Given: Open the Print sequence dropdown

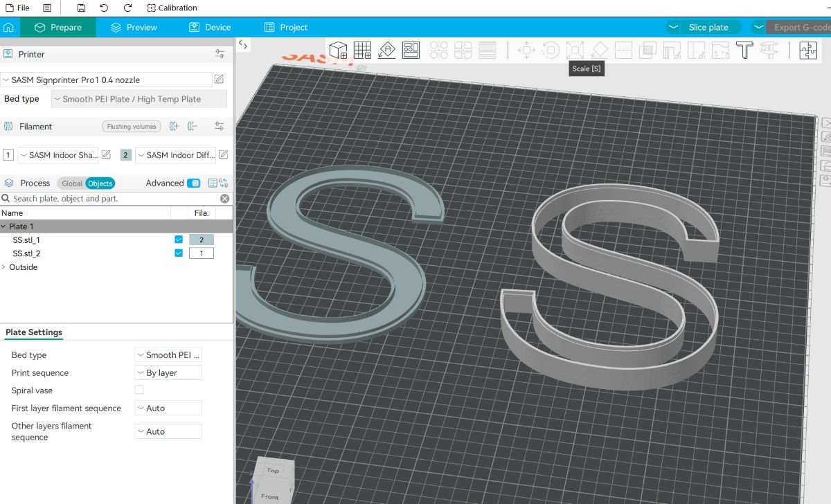Looking at the screenshot, I should pyautogui.click(x=168, y=372).
